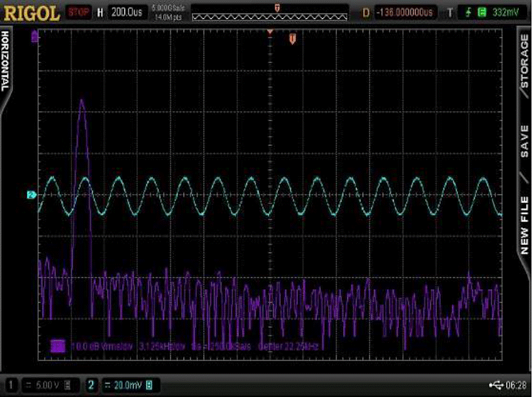Select the SAVE menu item
The width and height of the screenshot is (532, 397).
click(x=524, y=141)
